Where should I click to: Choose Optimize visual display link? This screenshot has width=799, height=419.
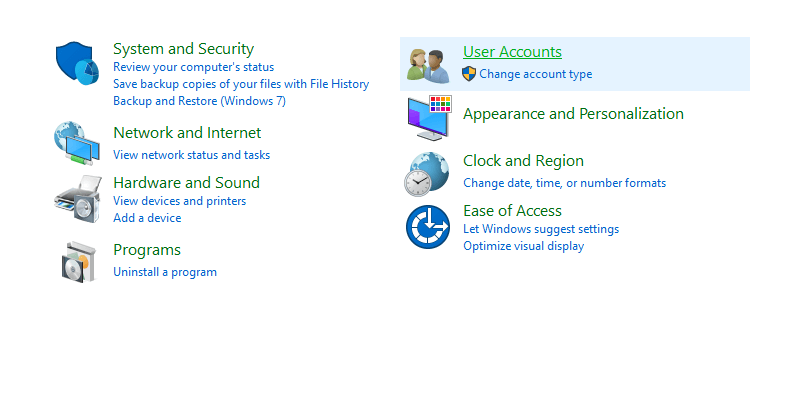click(x=523, y=246)
